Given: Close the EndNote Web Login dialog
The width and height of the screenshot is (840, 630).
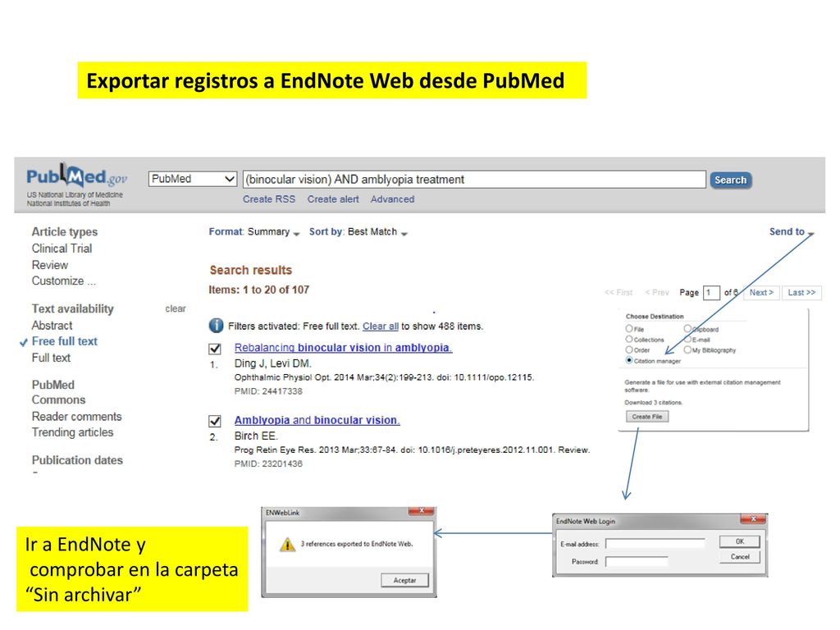Looking at the screenshot, I should click(753, 519).
